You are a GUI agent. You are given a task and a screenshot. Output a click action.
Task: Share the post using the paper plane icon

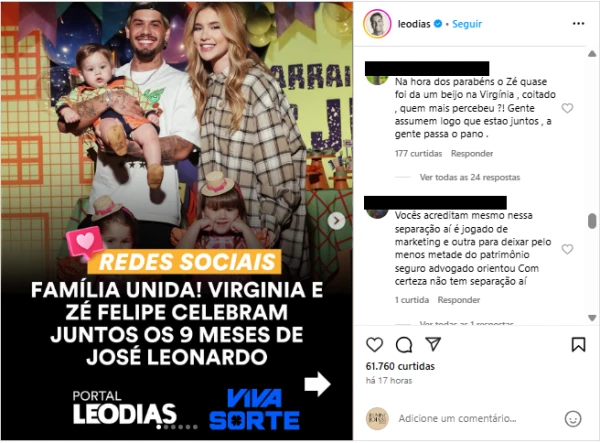433,344
